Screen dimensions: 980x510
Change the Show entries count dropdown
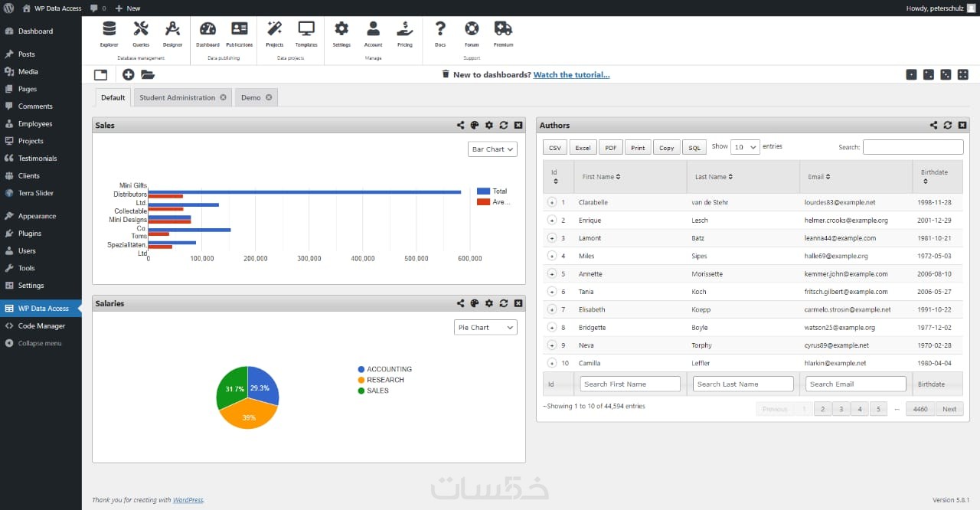745,147
